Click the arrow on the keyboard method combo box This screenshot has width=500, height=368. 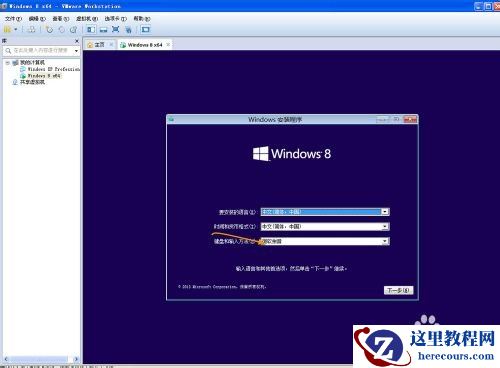[x=385, y=241]
